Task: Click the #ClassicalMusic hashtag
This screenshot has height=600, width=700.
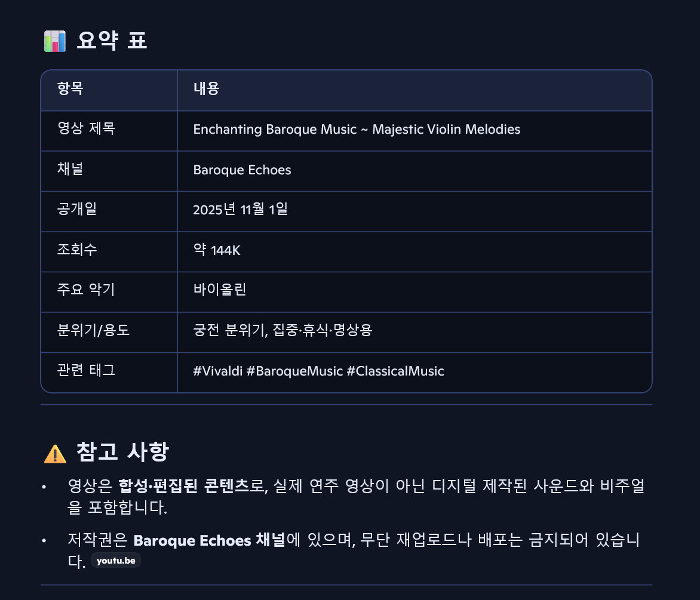Action: (395, 371)
